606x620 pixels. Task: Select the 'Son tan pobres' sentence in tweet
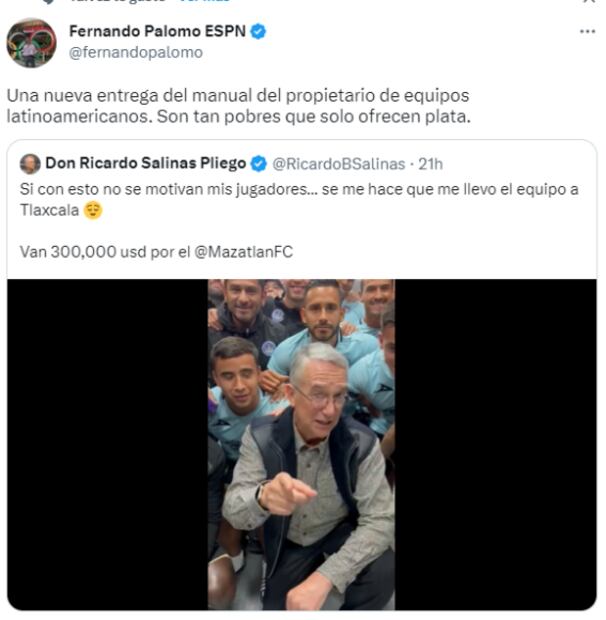point(314,117)
